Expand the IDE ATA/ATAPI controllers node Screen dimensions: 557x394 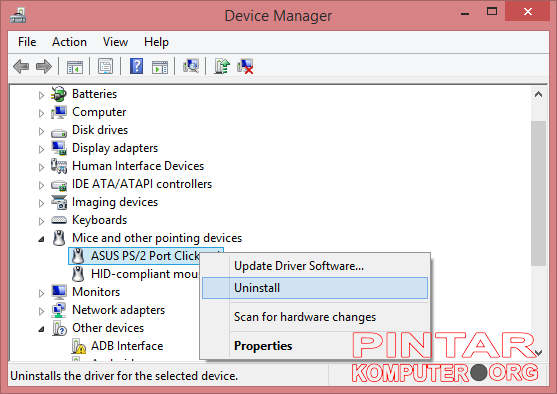[x=41, y=185]
